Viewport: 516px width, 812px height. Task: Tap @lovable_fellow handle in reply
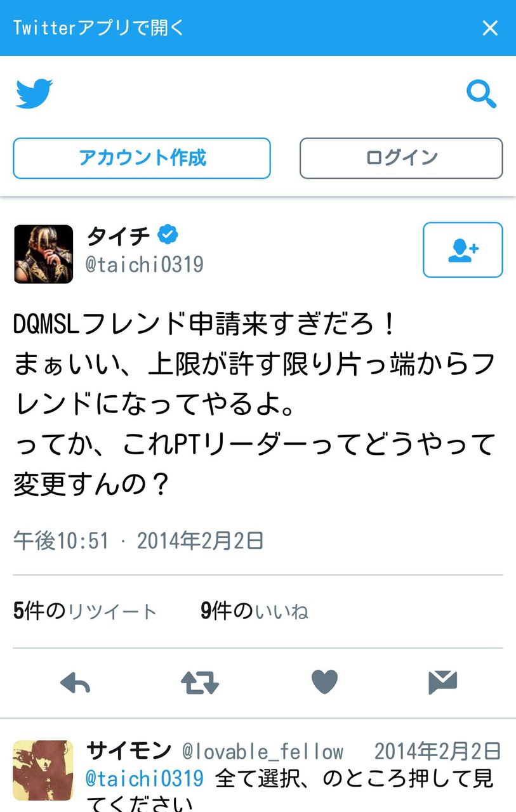[x=263, y=752]
